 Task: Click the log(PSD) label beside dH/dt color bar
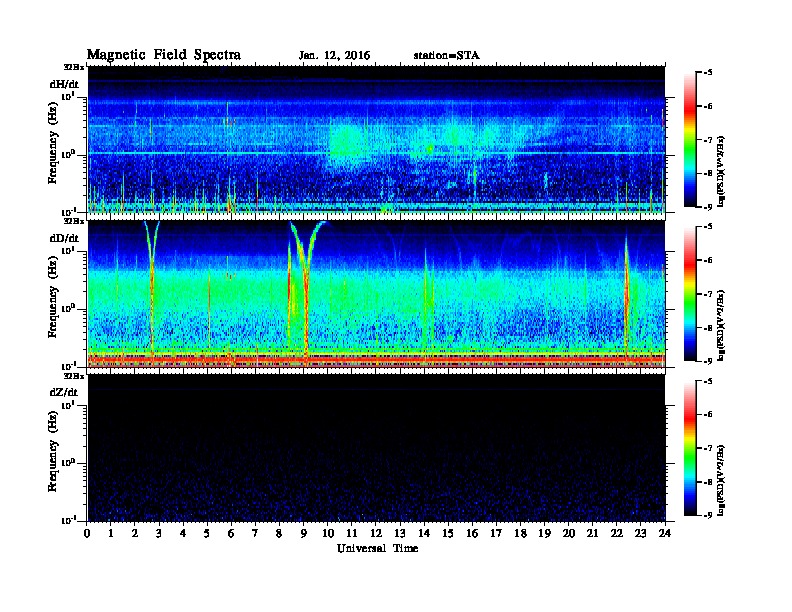721,172
